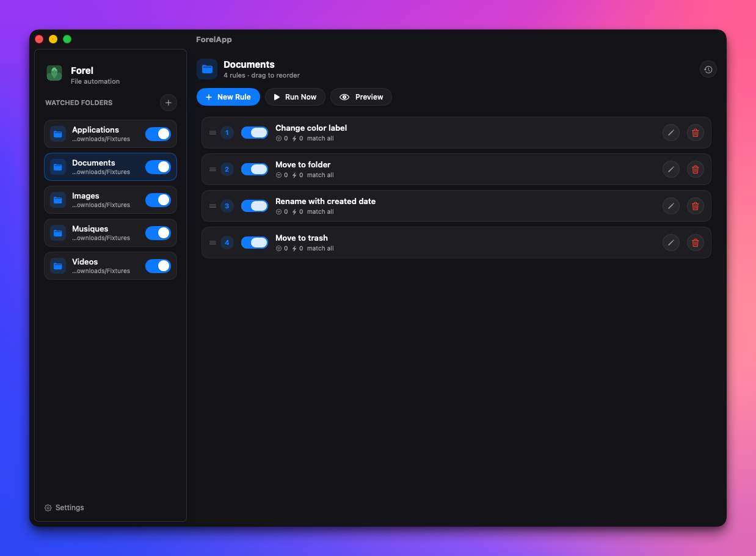This screenshot has width=756, height=556.
Task: Disable the Documents folder watch toggle
Action: tap(158, 167)
